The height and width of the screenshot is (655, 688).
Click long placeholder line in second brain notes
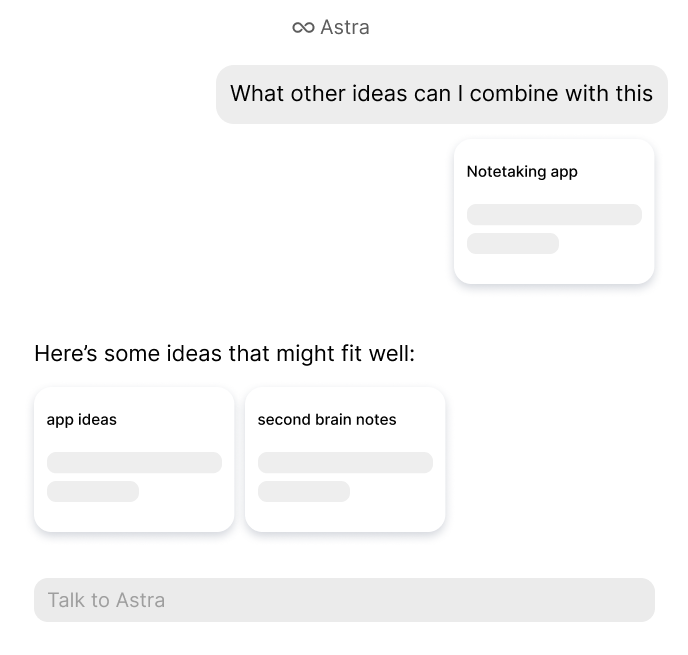345,462
